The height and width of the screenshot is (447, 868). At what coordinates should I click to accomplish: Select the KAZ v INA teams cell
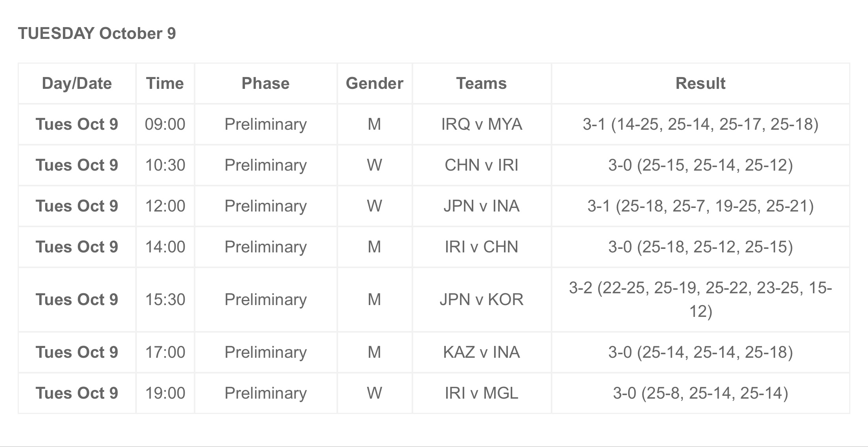click(482, 352)
